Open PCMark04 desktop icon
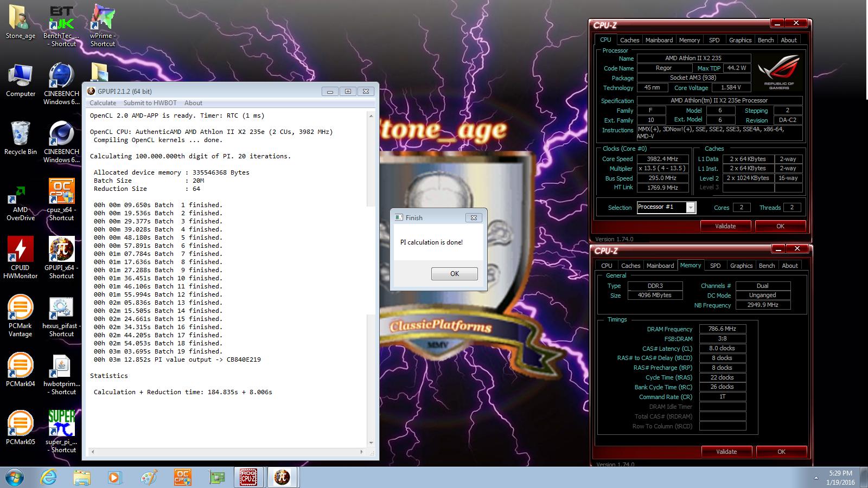Image resolution: width=868 pixels, height=488 pixels. click(x=21, y=370)
